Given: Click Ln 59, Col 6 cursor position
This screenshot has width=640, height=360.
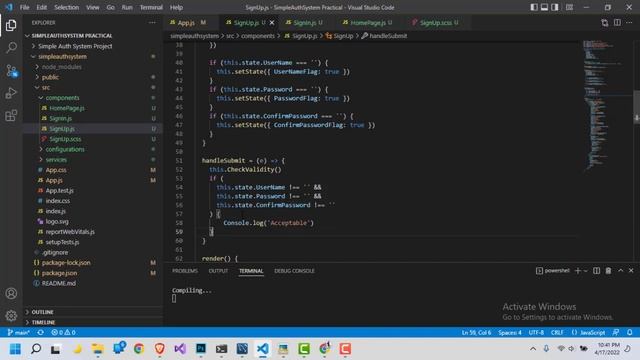Looking at the screenshot, I should coord(476,332).
